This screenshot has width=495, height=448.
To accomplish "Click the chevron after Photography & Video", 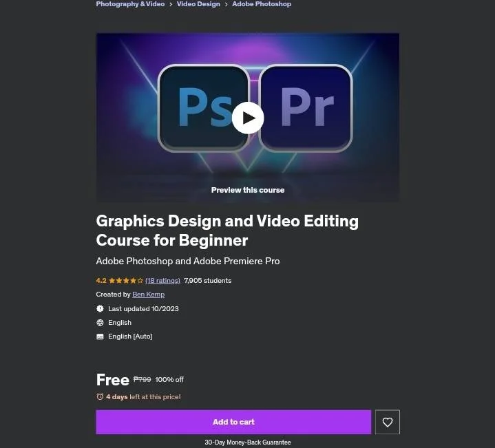I will click(x=171, y=4).
